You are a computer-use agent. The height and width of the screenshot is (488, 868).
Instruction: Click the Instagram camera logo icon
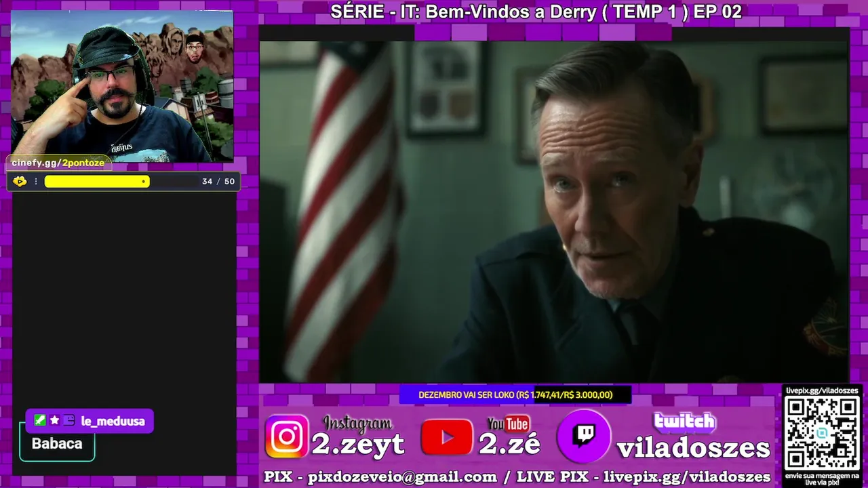pyautogui.click(x=287, y=436)
